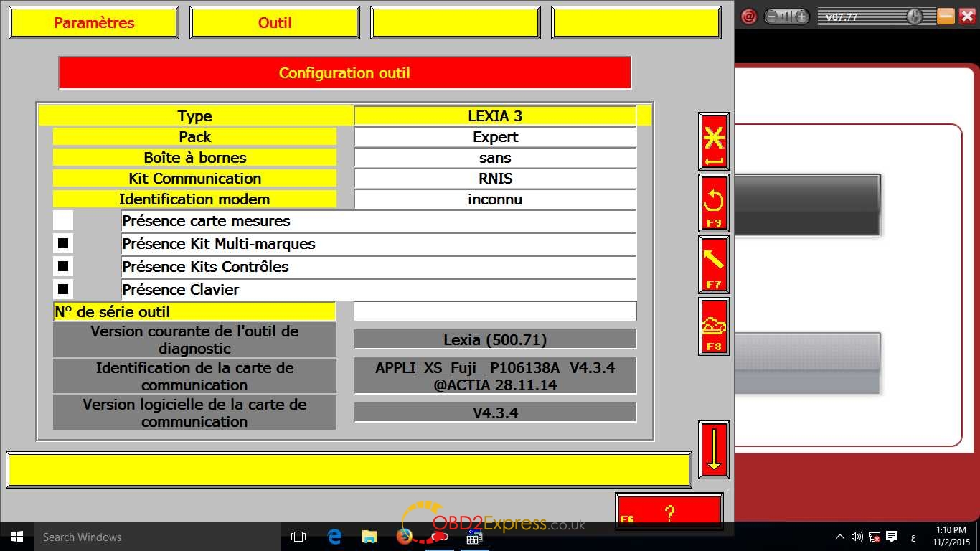Toggle the Présence Kit Multi-marques checkbox
Viewport: 980px width, 551px height.
click(x=63, y=244)
